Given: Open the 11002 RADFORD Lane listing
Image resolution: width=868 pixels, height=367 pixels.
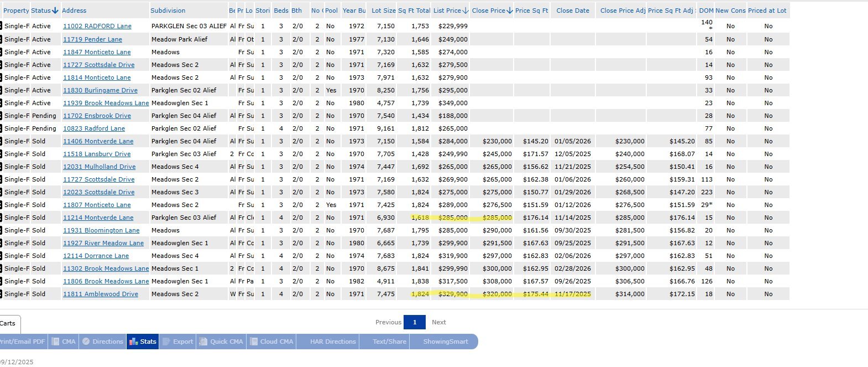Looking at the screenshot, I should coord(97,27).
